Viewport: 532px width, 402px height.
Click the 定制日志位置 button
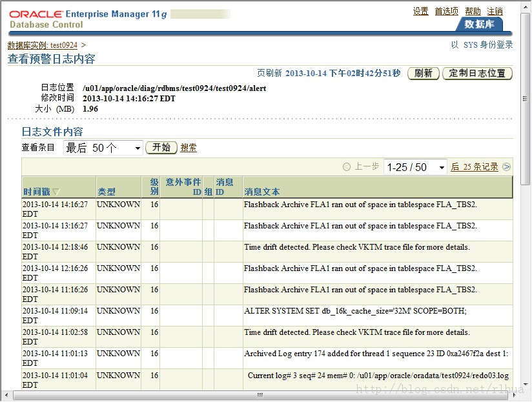[477, 74]
